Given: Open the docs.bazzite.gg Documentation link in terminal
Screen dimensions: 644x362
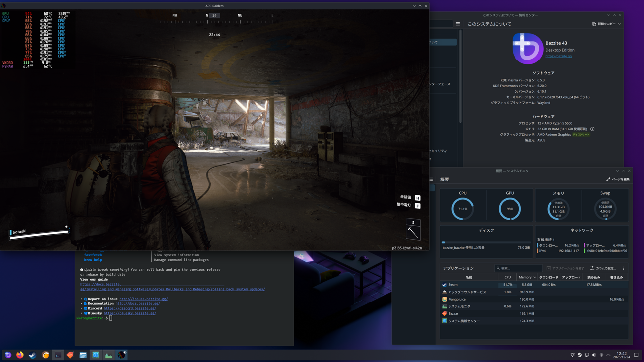Looking at the screenshot, I should point(137,304).
